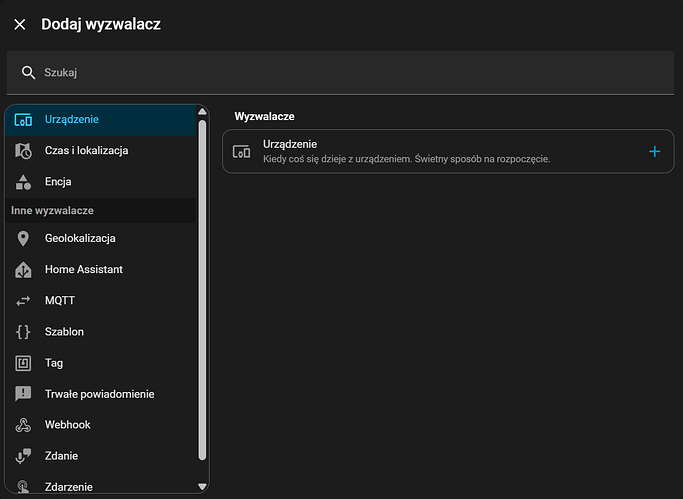Click the Trwałe powiadomienie alert icon
The image size is (683, 499).
point(24,394)
